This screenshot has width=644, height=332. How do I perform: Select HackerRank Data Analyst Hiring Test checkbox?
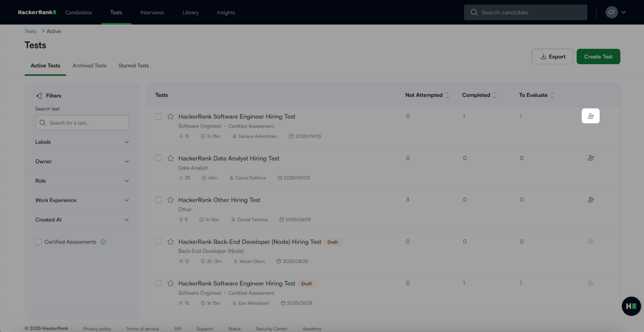point(158,158)
